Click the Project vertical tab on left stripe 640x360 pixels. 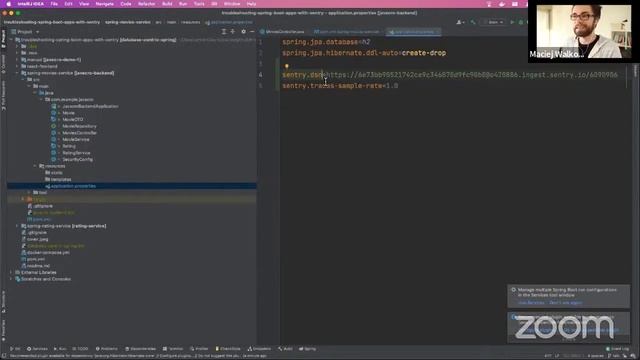(3, 39)
